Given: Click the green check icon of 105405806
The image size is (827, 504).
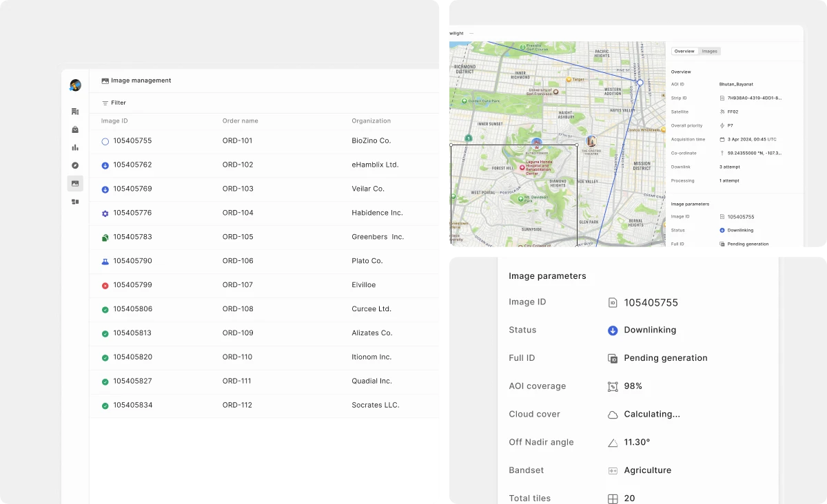Looking at the screenshot, I should tap(105, 310).
